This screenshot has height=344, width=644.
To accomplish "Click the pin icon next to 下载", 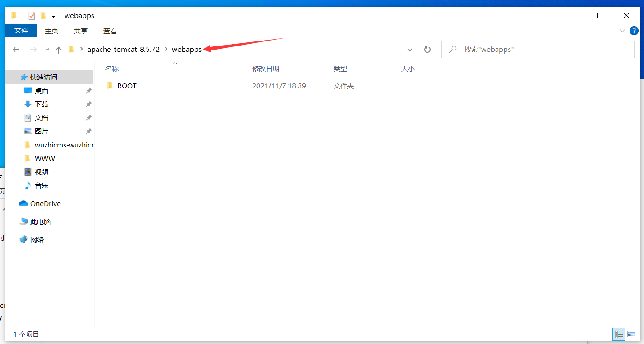I will [x=88, y=104].
